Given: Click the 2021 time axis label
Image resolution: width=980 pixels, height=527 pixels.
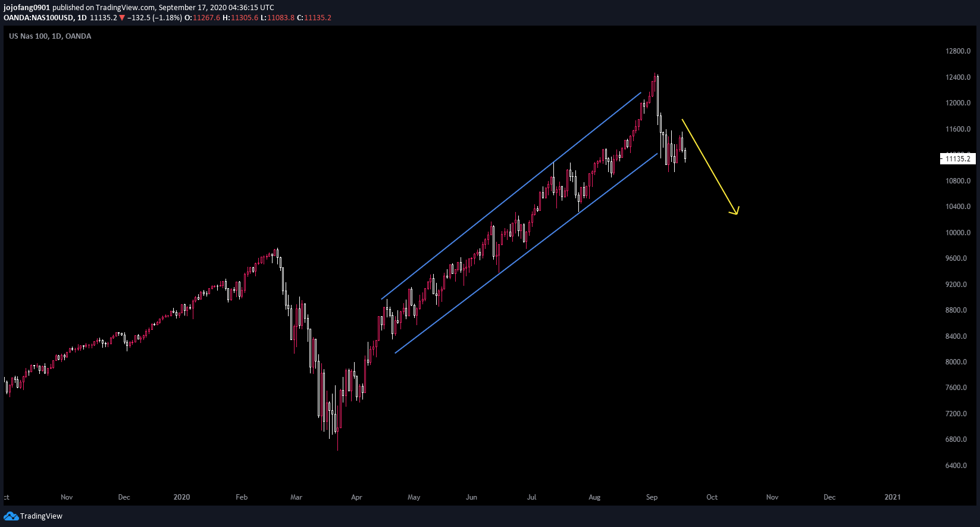Looking at the screenshot, I should 893,497.
